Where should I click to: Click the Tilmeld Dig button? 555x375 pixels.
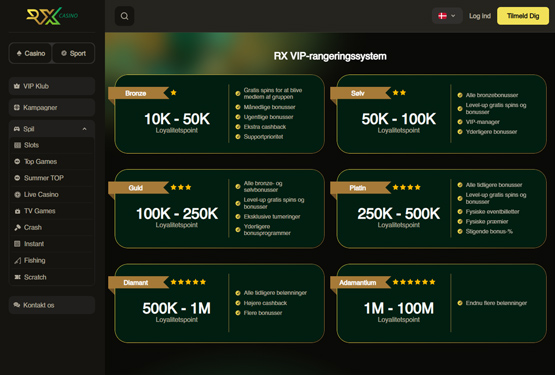click(523, 16)
